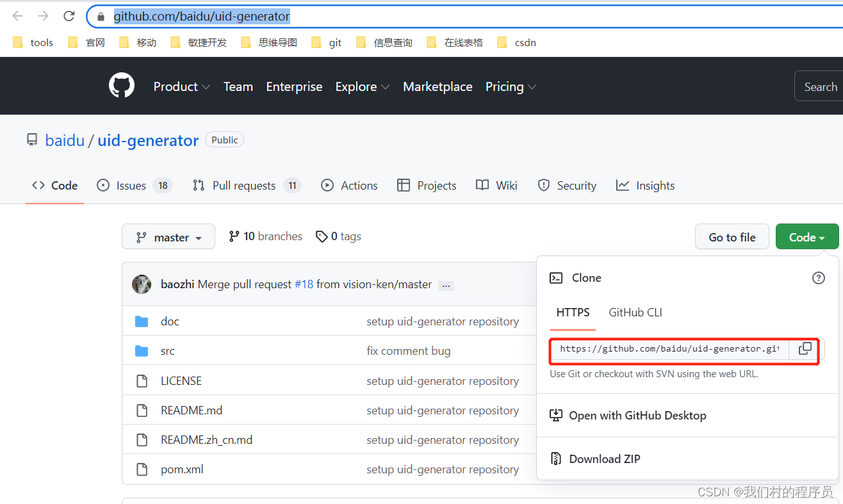843x504 pixels.
Task: Open the 在线表格 bookmark folder
Action: tap(455, 42)
